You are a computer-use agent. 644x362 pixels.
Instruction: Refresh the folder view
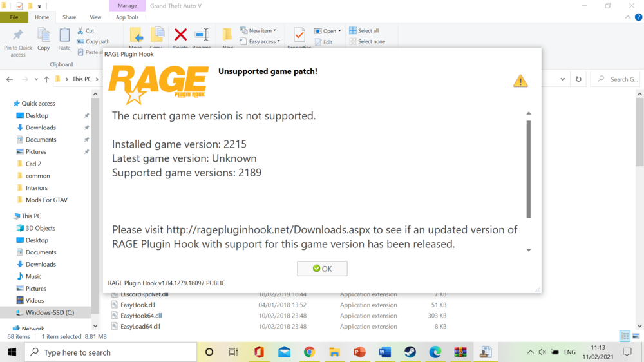coord(578,79)
